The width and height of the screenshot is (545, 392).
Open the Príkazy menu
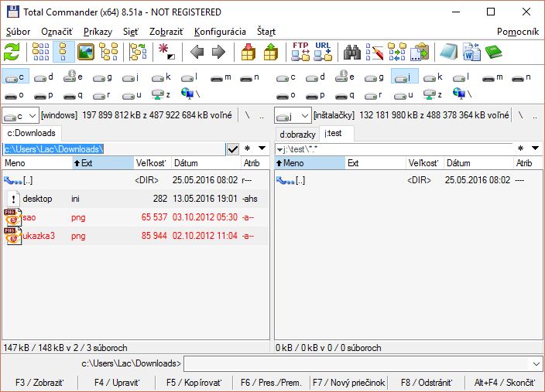click(x=98, y=32)
